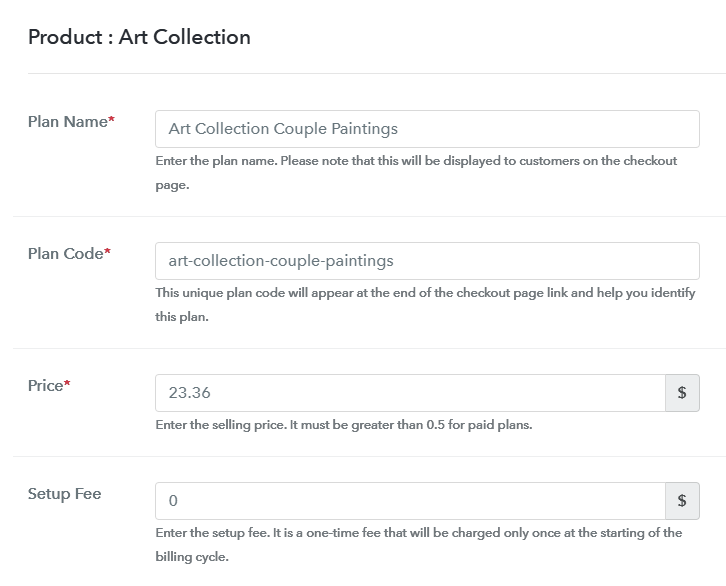Click the 'Enter the selling price' help text
Screen dimensions: 726x586
pos(344,425)
